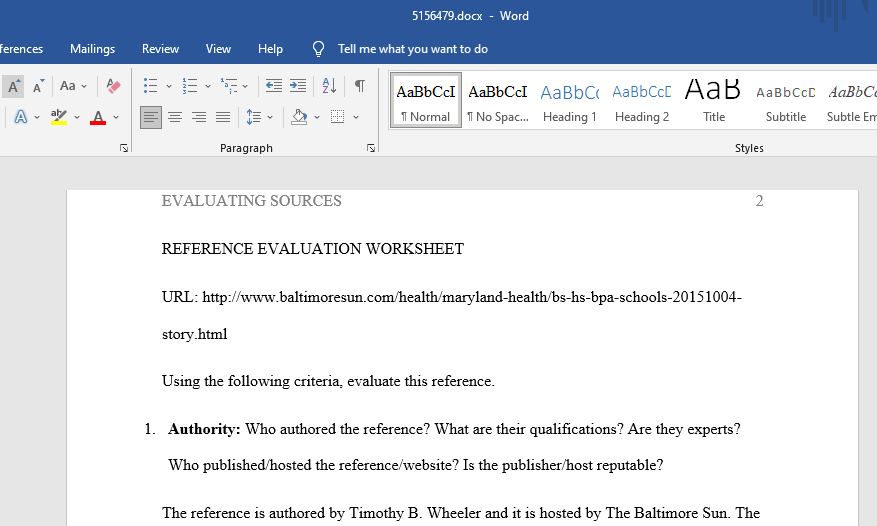Toggle Center paragraph alignment

point(175,117)
